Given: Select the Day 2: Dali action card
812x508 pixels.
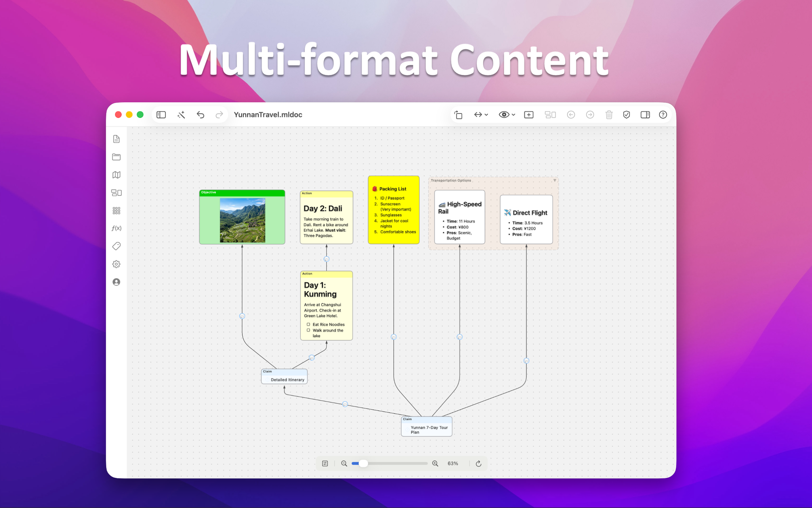Looking at the screenshot, I should coord(326,217).
